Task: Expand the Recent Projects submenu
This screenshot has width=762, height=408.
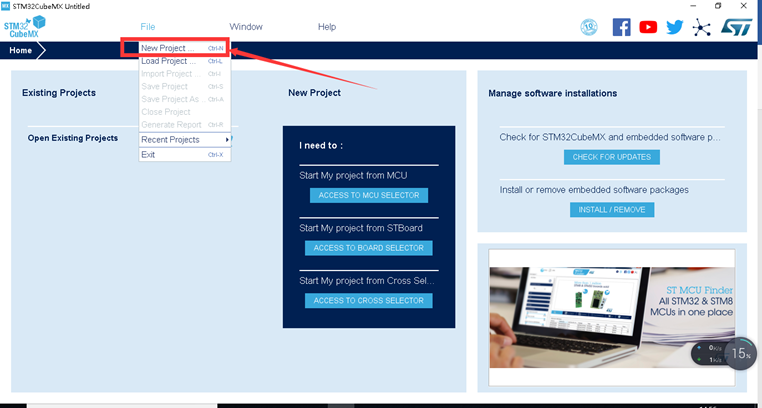Action: tap(185, 140)
